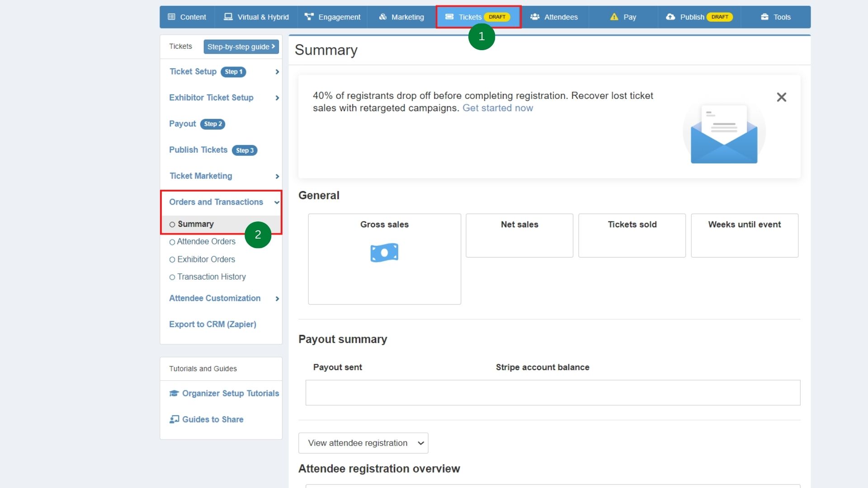The width and height of the screenshot is (868, 488).
Task: Click the Marketing icon in the top nav
Action: (x=383, y=17)
